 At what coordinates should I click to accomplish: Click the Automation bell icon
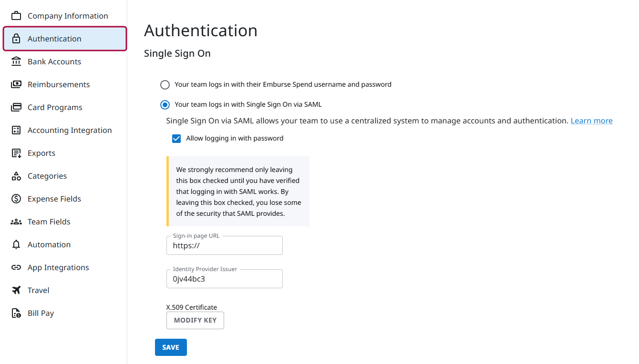pos(16,244)
